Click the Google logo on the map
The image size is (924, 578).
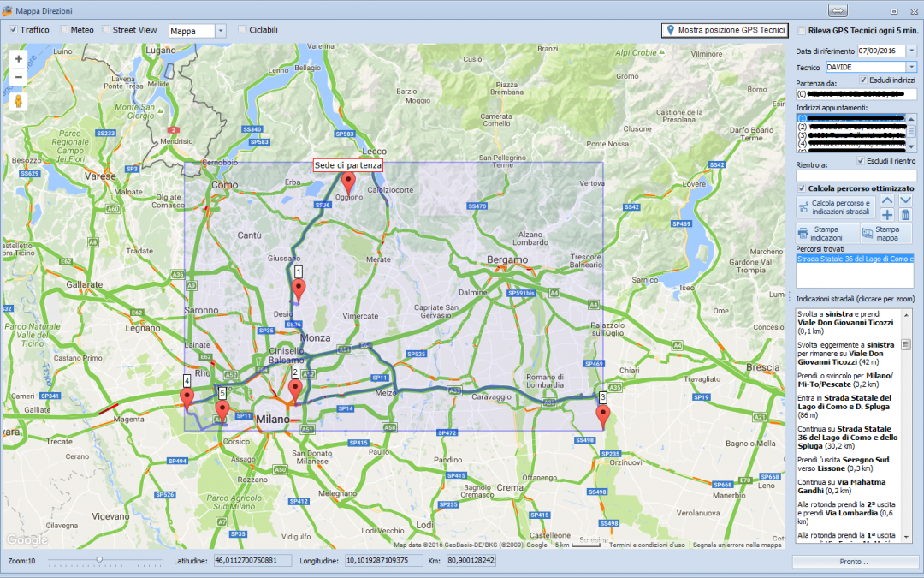coord(27,539)
